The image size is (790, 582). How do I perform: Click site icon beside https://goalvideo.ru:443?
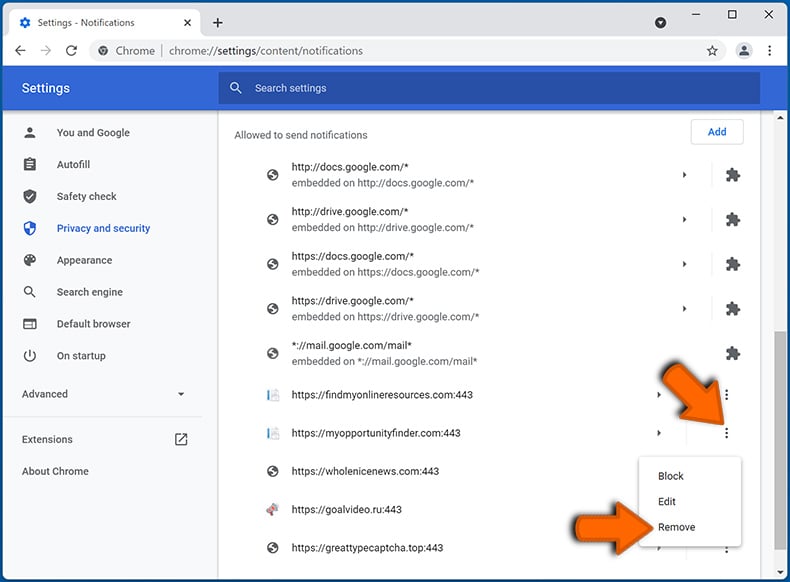pyautogui.click(x=273, y=509)
